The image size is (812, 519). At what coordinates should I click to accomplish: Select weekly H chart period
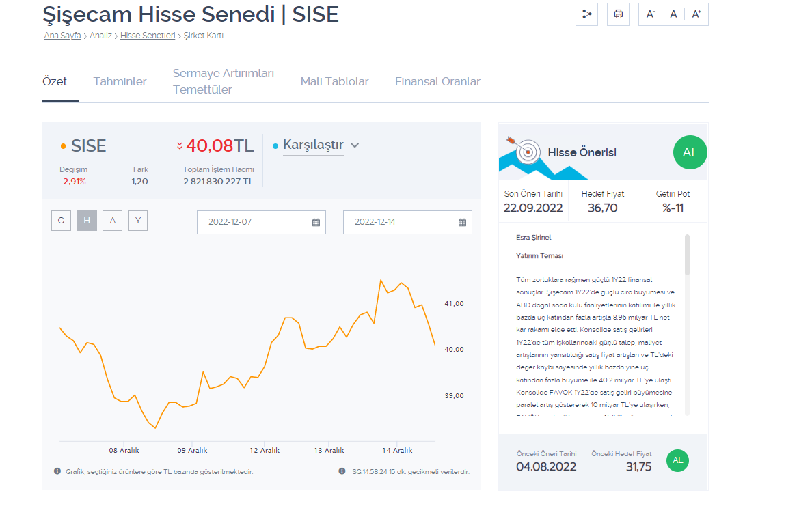(x=87, y=221)
